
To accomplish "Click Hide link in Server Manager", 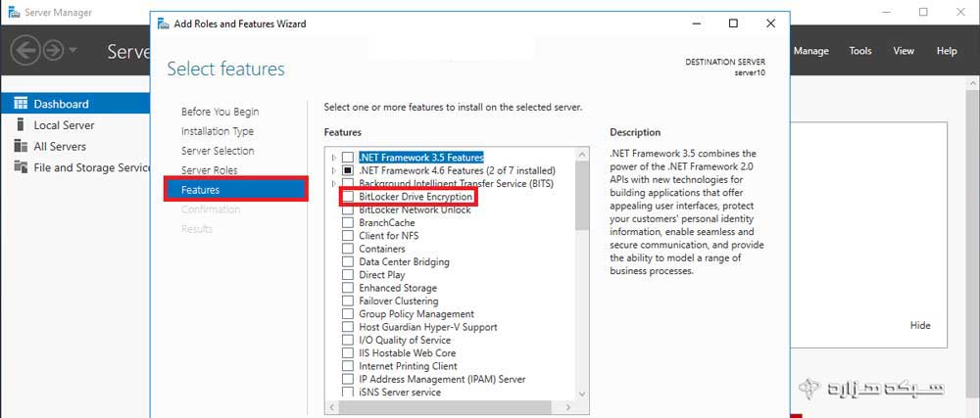I will click(x=920, y=326).
